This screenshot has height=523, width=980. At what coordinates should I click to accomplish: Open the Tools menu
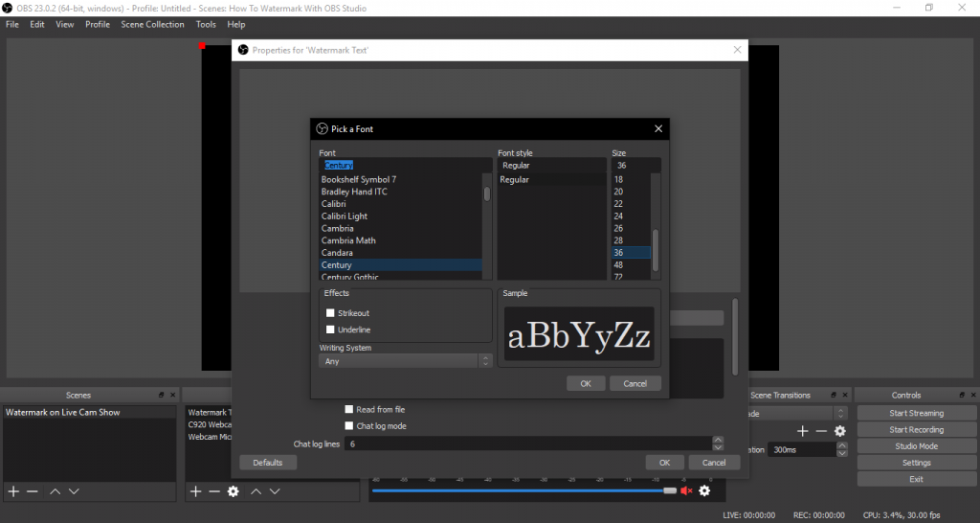[206, 24]
